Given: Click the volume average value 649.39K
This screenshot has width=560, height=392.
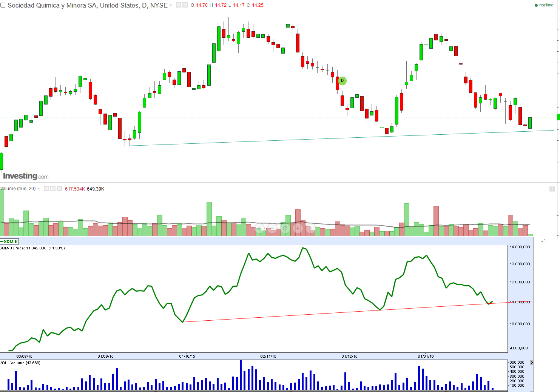Looking at the screenshot, I should click(96, 189).
